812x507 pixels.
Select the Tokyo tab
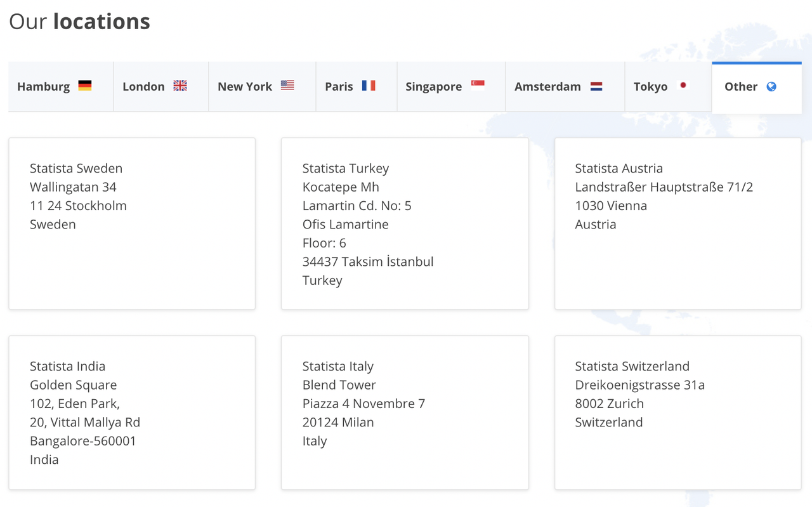coord(668,87)
